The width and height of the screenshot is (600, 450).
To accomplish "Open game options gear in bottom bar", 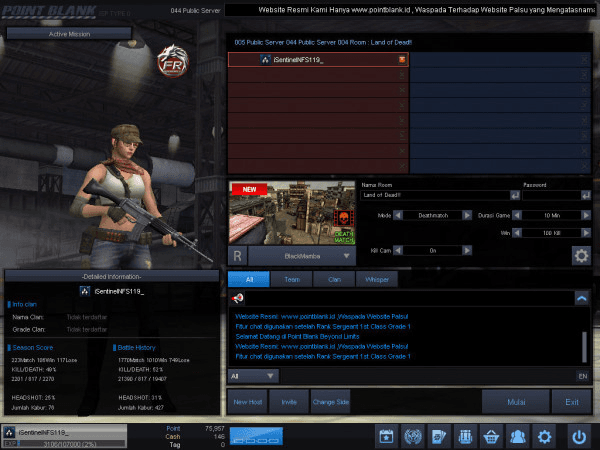I will point(544,436).
